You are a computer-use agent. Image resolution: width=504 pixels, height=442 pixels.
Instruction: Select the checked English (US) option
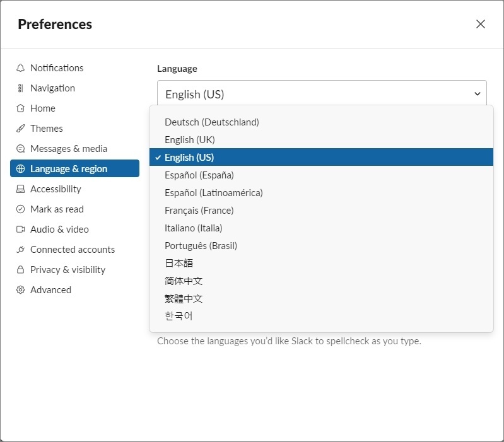tap(321, 158)
